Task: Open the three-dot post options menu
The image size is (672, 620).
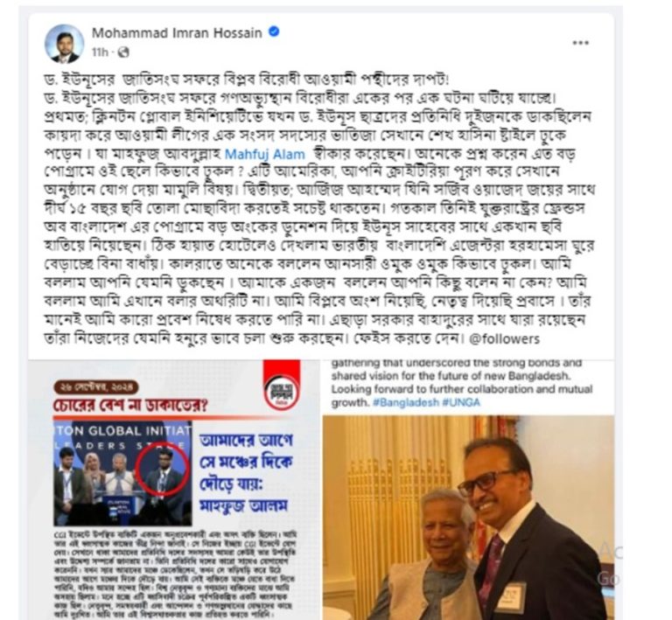Action: pyautogui.click(x=580, y=43)
